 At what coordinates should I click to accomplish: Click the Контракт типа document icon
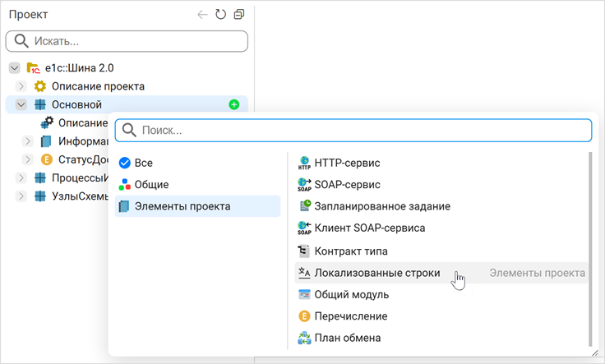pos(303,251)
